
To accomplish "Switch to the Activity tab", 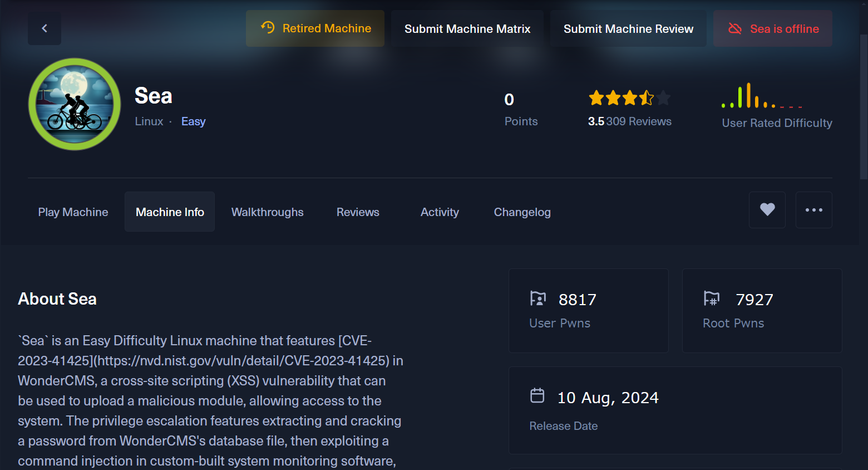I will pyautogui.click(x=440, y=212).
